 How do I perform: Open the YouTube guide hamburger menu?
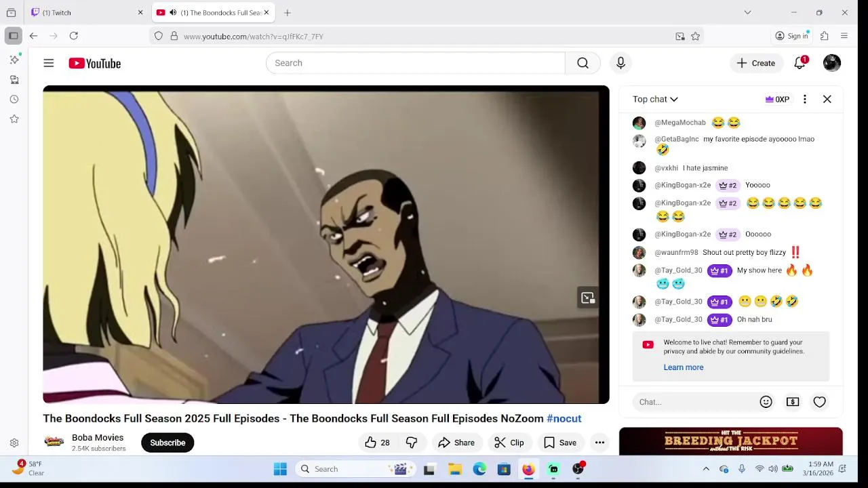(x=49, y=63)
